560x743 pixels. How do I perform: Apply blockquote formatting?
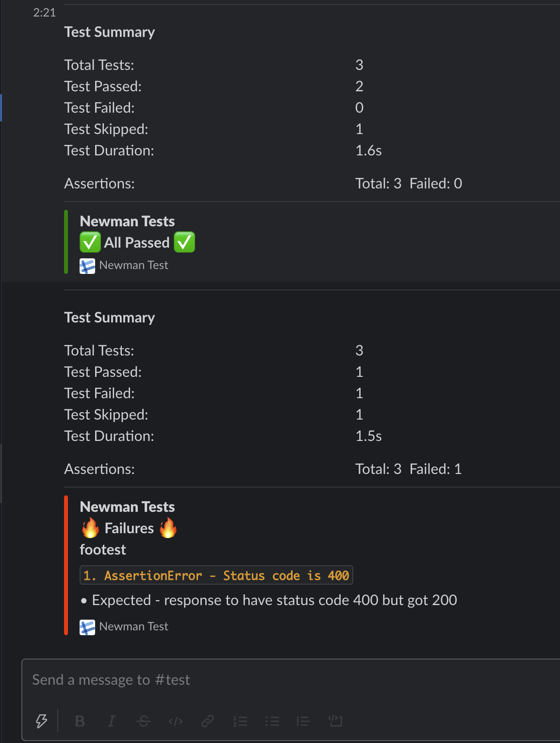click(303, 721)
